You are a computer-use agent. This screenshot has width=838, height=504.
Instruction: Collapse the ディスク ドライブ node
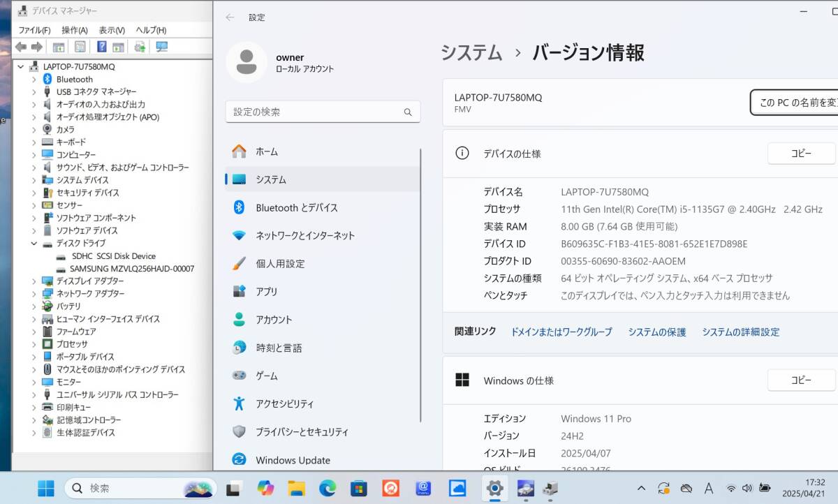[34, 244]
